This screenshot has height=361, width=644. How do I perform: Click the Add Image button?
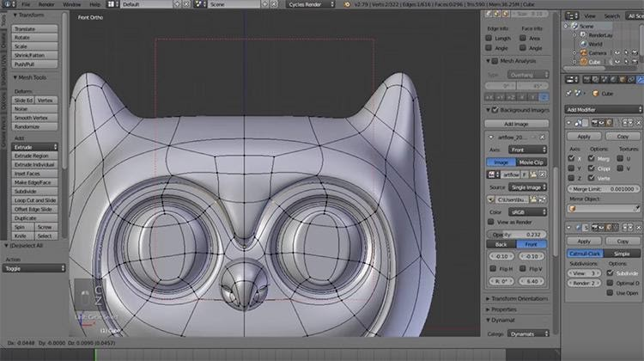[x=516, y=124]
